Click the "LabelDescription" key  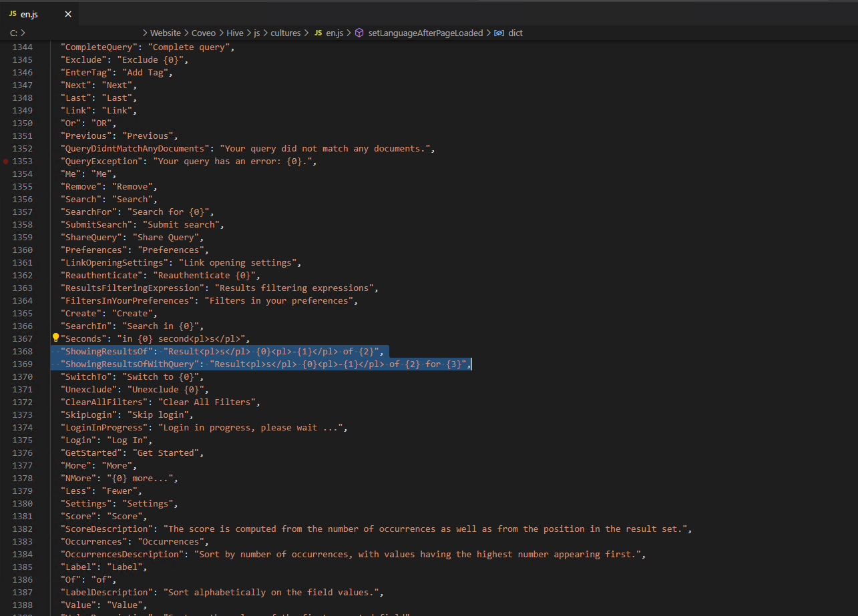point(108,593)
